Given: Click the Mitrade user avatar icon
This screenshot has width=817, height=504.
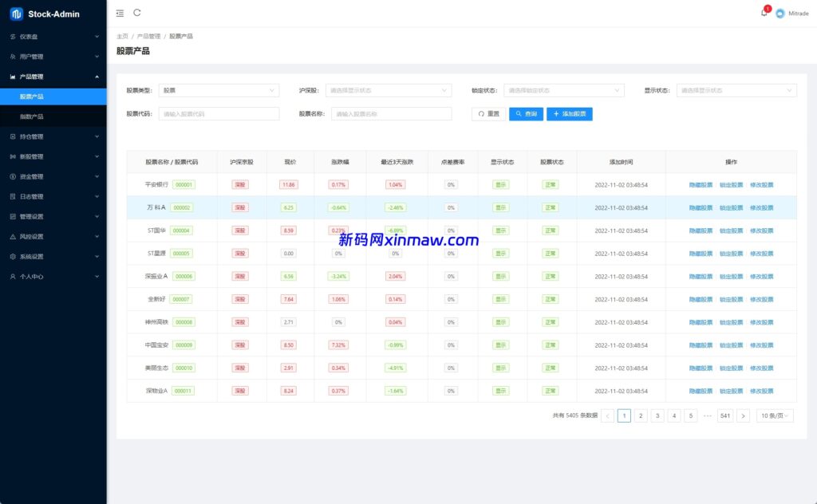Looking at the screenshot, I should coord(780,14).
